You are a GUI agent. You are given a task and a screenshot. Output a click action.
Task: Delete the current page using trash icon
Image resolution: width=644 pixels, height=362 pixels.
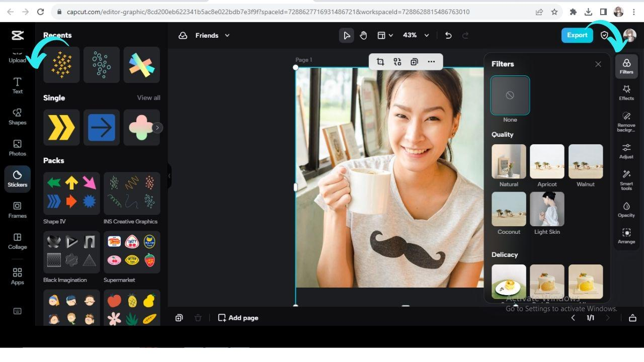[198, 318]
